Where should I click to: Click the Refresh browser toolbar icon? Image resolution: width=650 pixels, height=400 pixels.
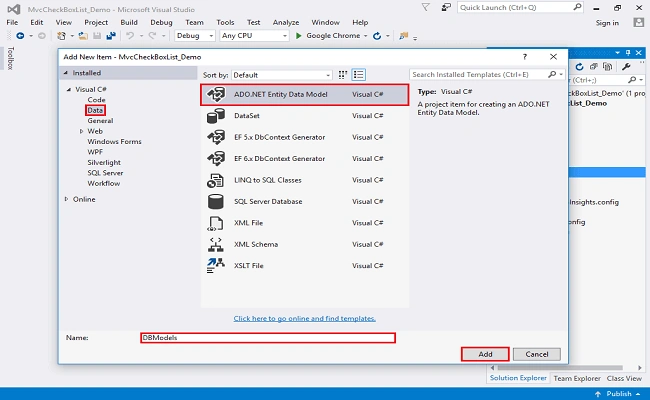[377, 36]
